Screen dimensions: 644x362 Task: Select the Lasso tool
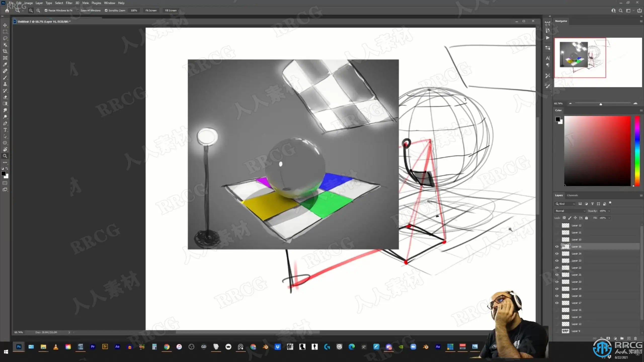coord(5,38)
